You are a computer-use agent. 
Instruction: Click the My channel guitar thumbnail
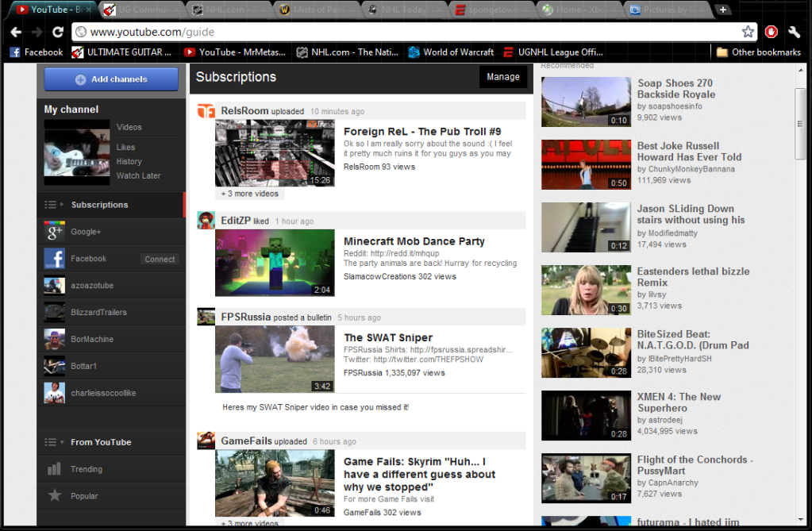click(x=77, y=152)
